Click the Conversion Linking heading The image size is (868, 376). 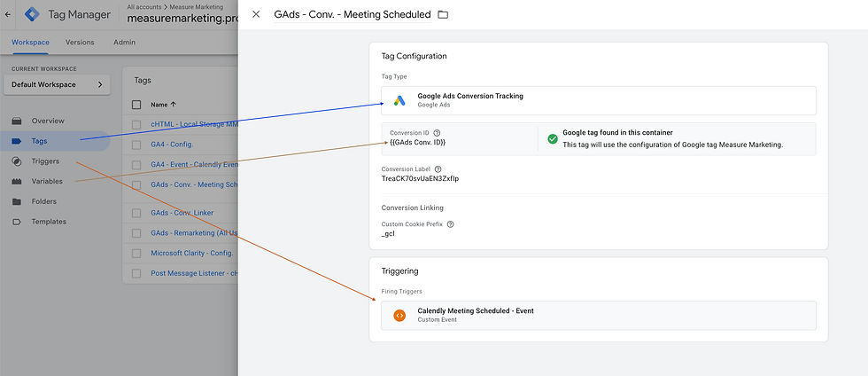413,208
